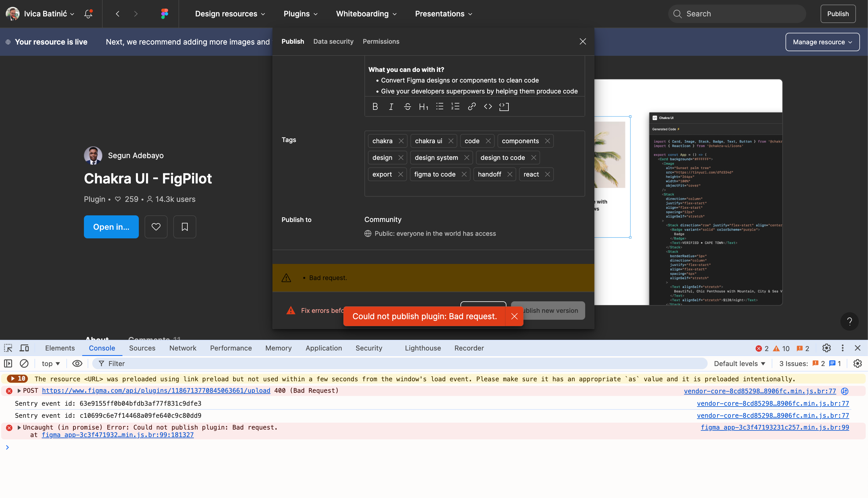Screen dimensions: 868x498
Task: Remove the react tag
Action: (547, 175)
